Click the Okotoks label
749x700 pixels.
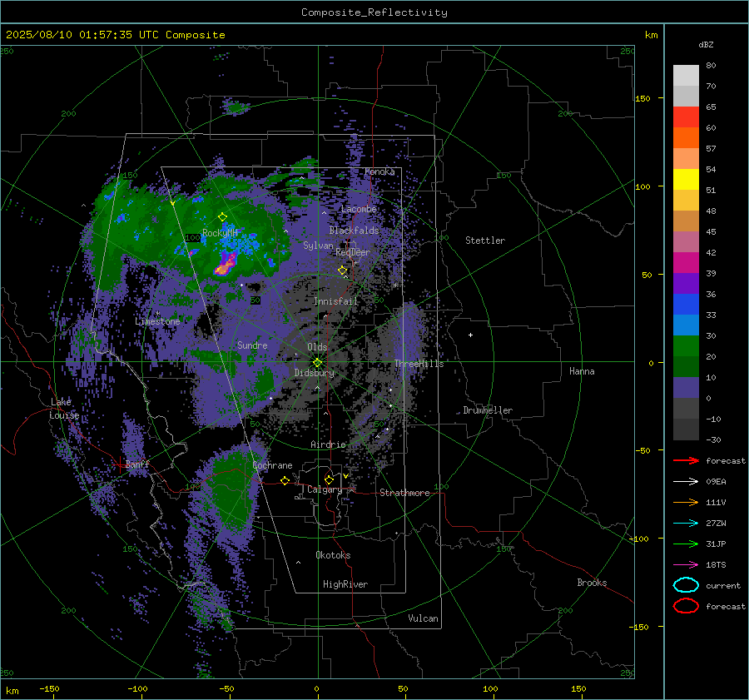(333, 555)
